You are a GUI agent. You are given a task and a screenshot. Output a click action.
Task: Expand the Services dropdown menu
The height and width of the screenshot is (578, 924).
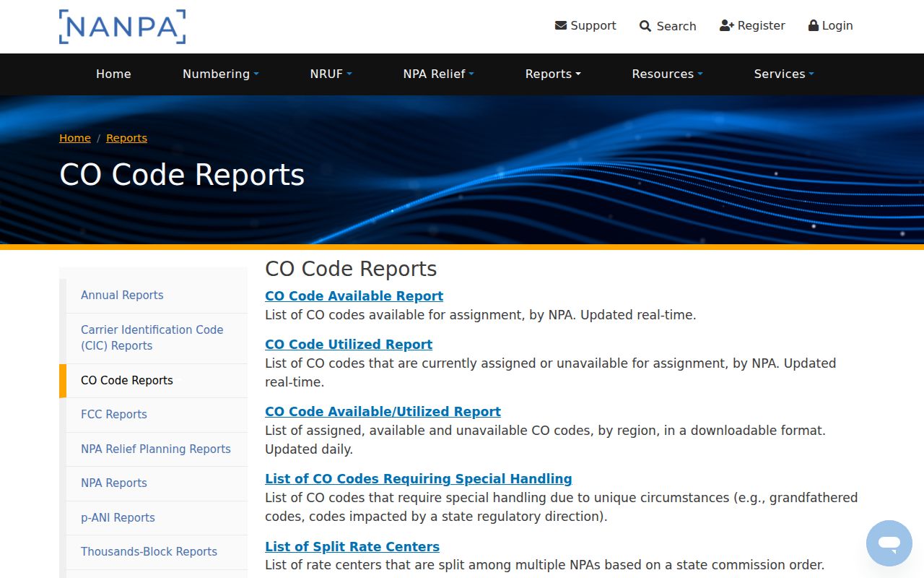tap(784, 74)
